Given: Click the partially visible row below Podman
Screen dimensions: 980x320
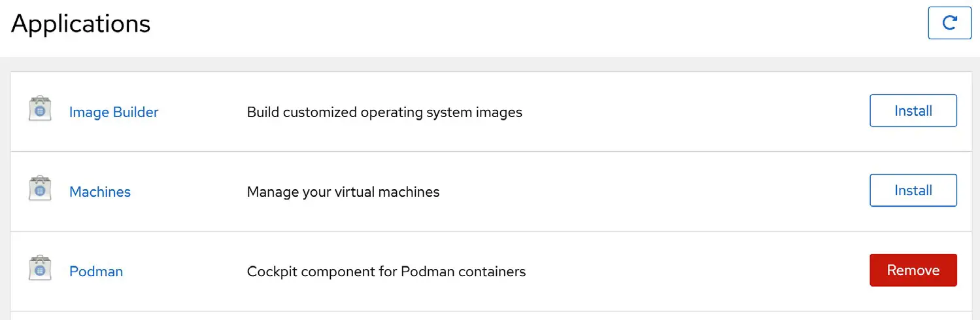Looking at the screenshot, I should pyautogui.click(x=491, y=316).
